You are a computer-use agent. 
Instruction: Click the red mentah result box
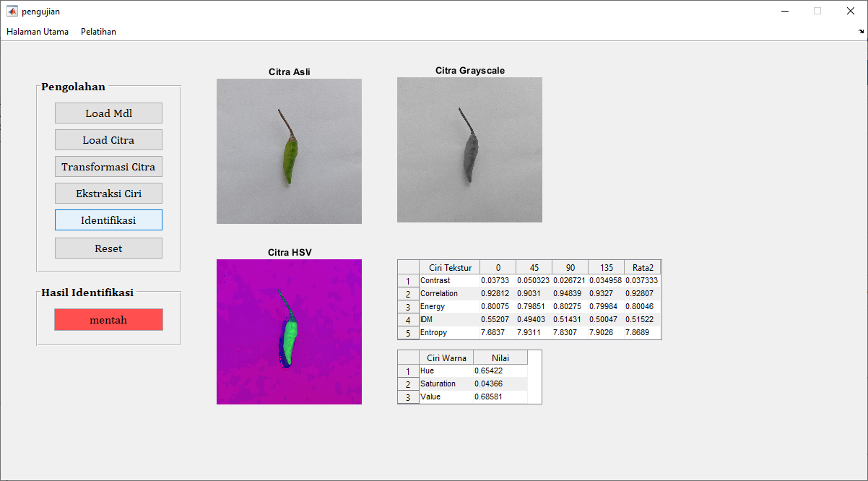(x=108, y=320)
